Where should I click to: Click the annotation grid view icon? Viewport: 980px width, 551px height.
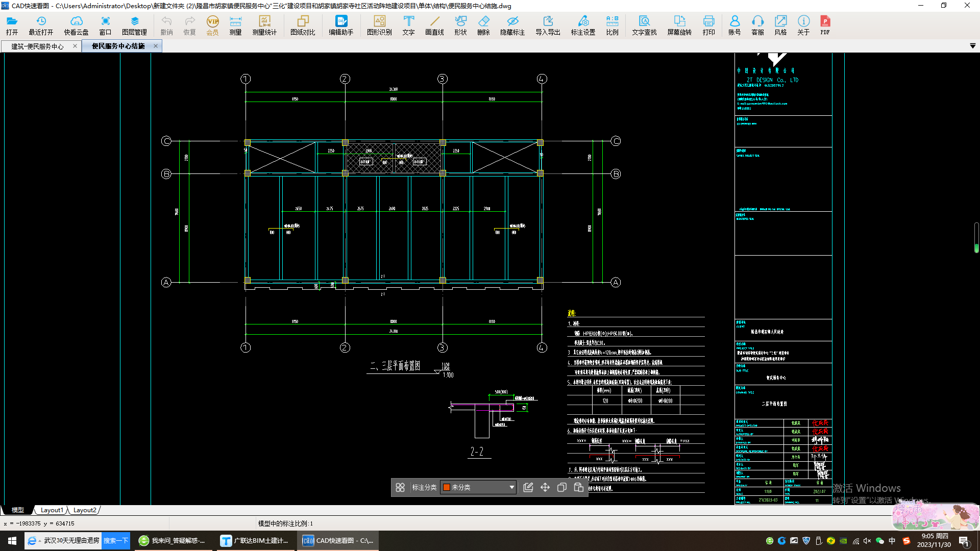[400, 487]
